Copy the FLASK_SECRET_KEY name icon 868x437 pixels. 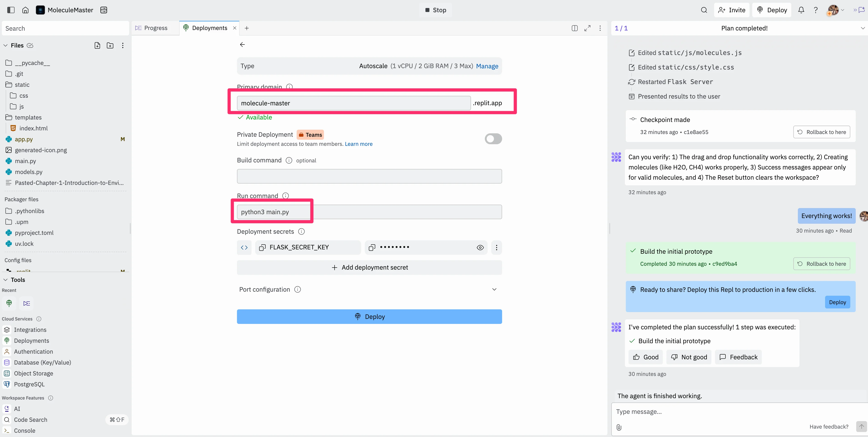[x=262, y=248]
